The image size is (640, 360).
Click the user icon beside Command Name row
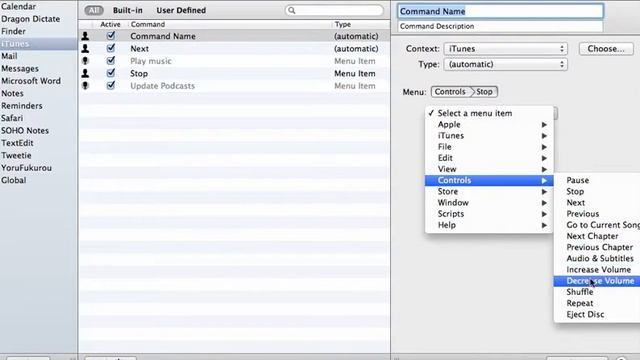[x=85, y=36]
